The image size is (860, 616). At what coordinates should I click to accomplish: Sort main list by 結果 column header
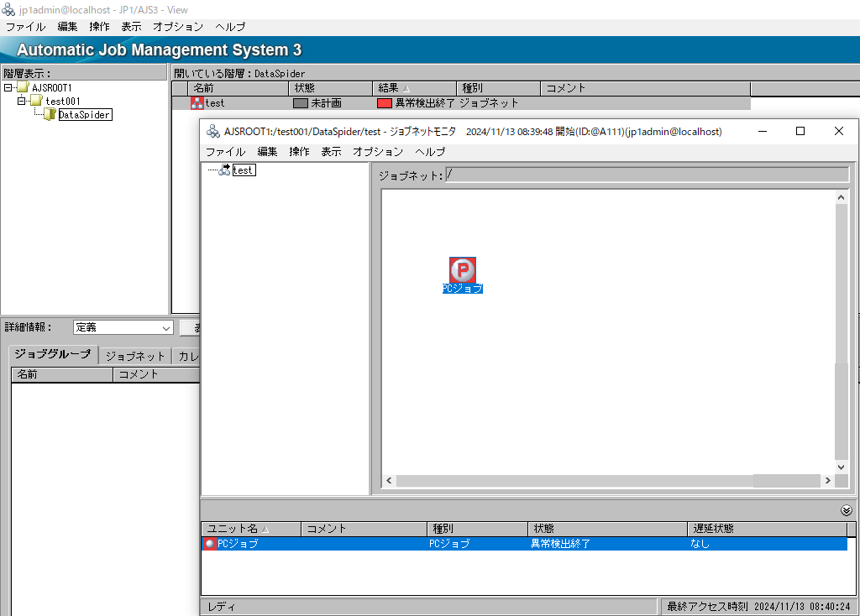[x=415, y=88]
